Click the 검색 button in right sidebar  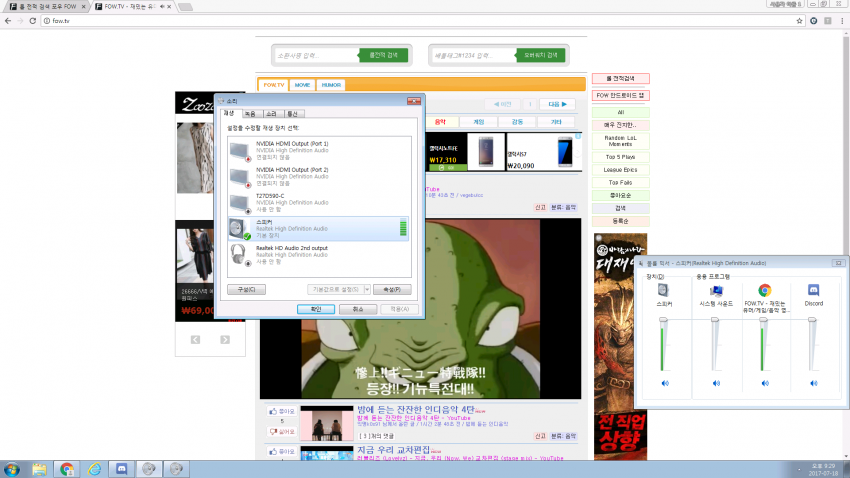[x=621, y=208]
